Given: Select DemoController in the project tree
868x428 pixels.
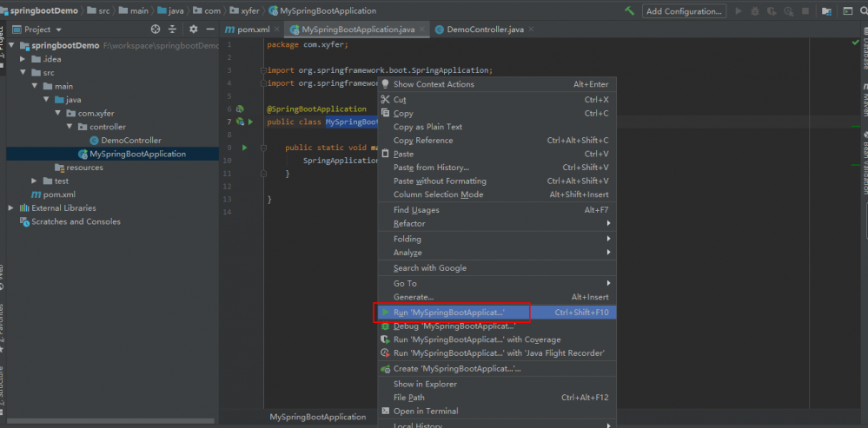Looking at the screenshot, I should (130, 140).
